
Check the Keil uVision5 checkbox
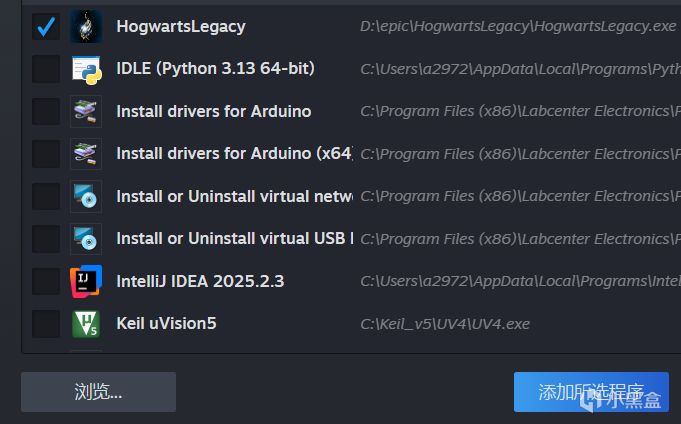click(45, 324)
